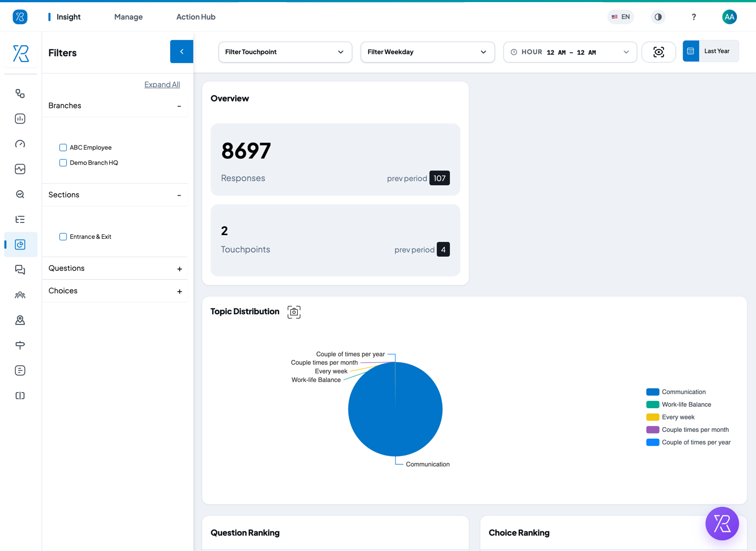Check the Entrance & Exit section checkbox

pos(63,237)
